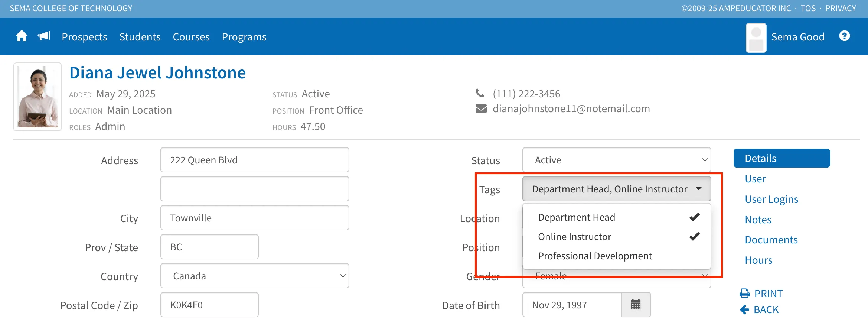Image resolution: width=868 pixels, height=321 pixels.
Task: Switch to the User tab
Action: [755, 179]
